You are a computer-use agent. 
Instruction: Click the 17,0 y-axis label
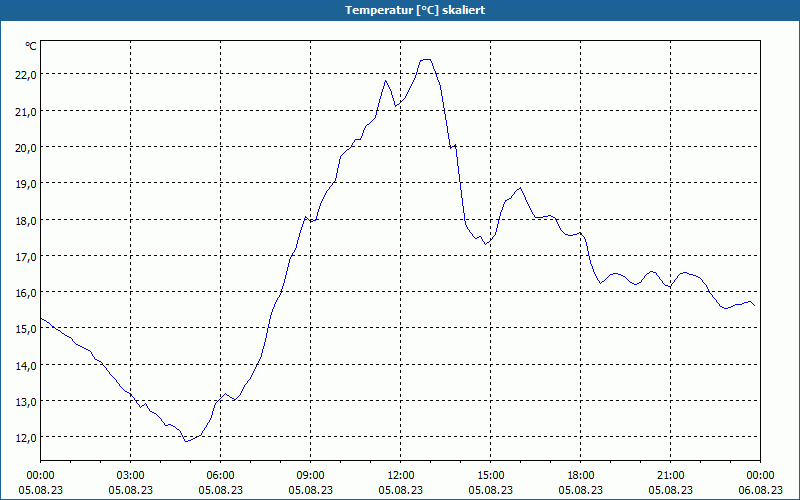point(26,257)
